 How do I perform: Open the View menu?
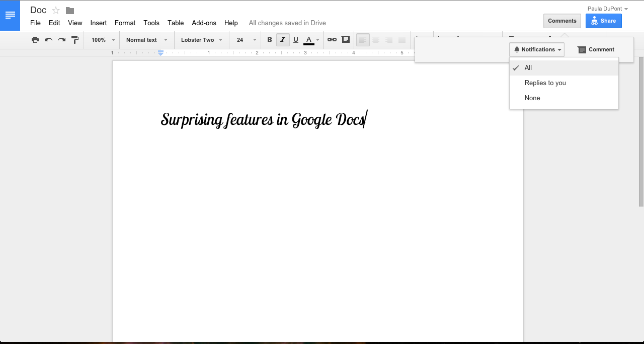click(75, 23)
